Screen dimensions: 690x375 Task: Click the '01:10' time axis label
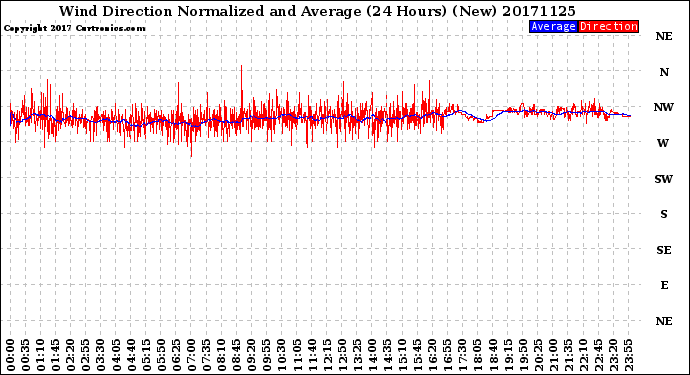(41, 355)
